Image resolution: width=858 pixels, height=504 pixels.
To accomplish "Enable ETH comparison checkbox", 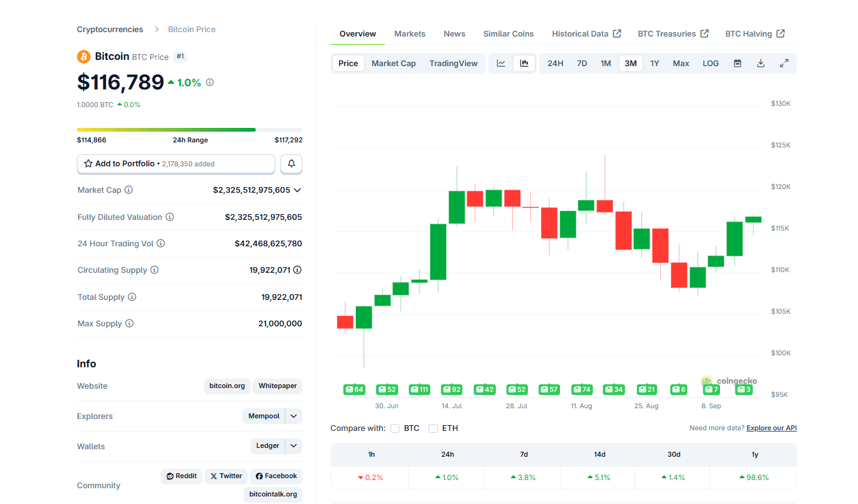I will pyautogui.click(x=433, y=428).
